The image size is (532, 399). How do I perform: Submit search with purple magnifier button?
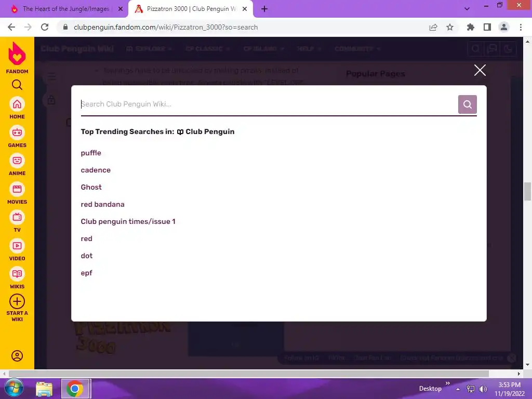point(467,104)
